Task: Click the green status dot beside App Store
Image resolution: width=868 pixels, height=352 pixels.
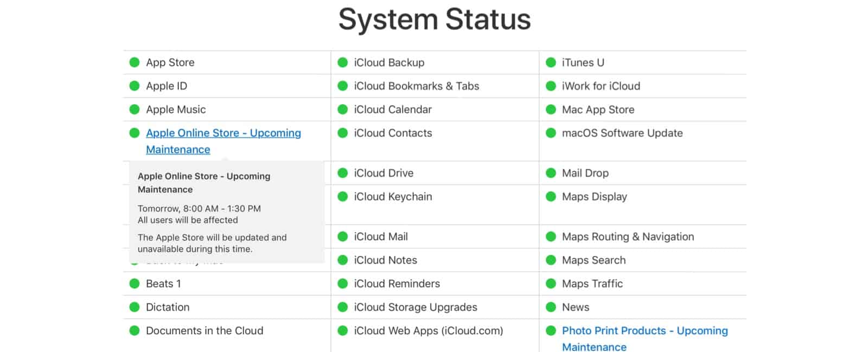Action: [135, 62]
